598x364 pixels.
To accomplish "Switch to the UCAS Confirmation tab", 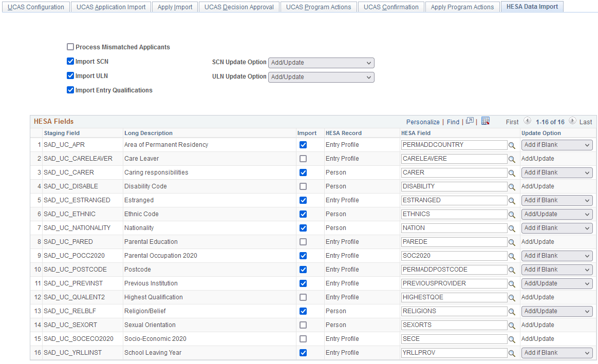I will pos(391,7).
